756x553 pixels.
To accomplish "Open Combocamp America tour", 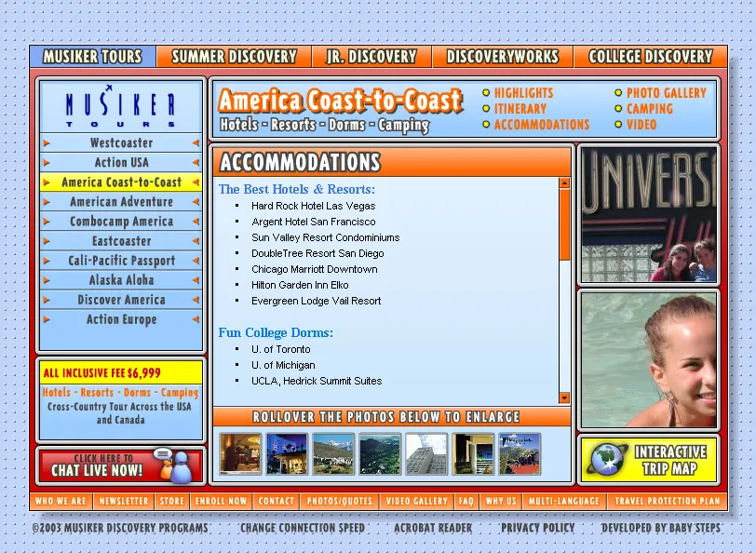I will tap(121, 222).
